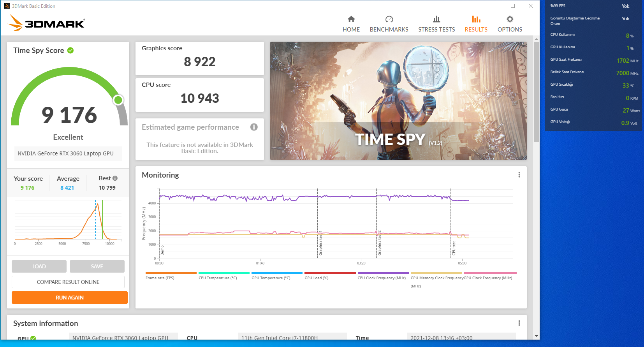Click the info icon for Estimated game performance

point(254,127)
